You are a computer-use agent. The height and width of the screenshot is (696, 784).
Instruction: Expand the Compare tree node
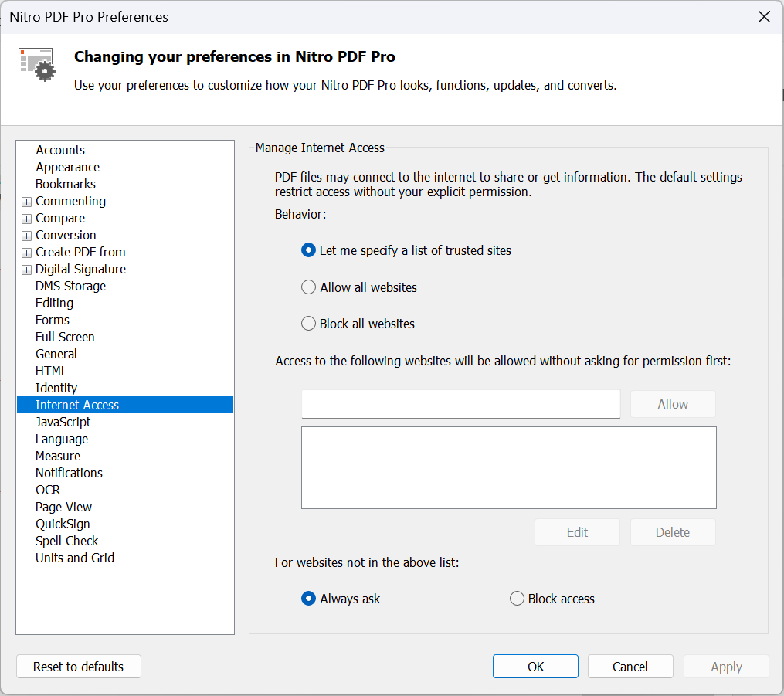coord(26,219)
